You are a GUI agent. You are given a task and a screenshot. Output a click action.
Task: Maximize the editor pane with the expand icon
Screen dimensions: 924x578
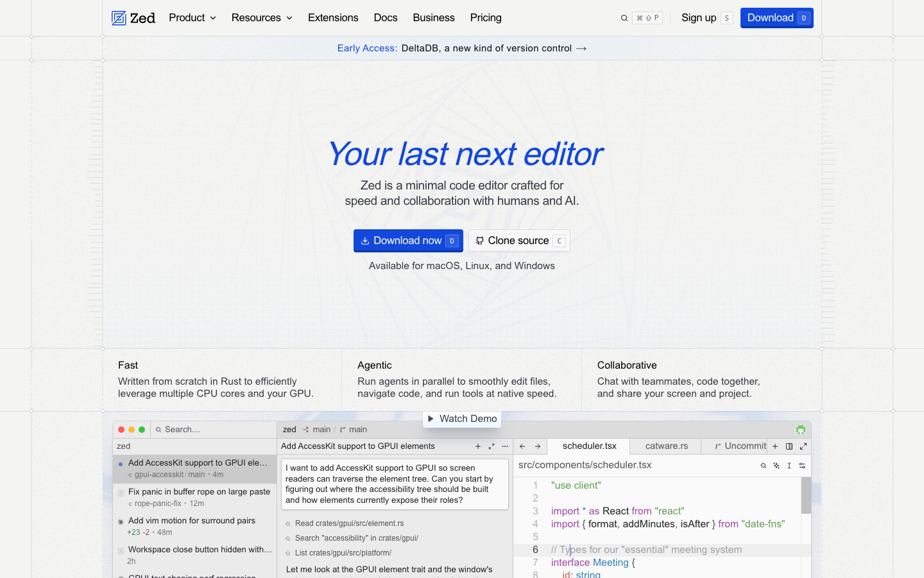point(803,446)
